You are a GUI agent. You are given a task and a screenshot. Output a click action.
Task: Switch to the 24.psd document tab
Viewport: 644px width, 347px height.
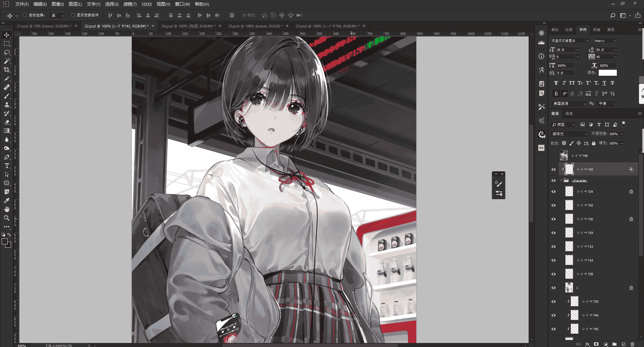[188, 26]
